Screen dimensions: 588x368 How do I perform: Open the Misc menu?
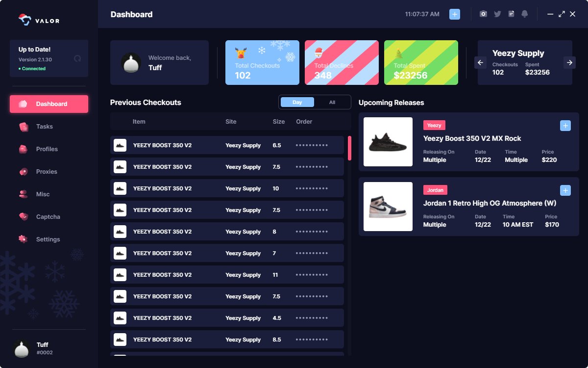[49, 194]
